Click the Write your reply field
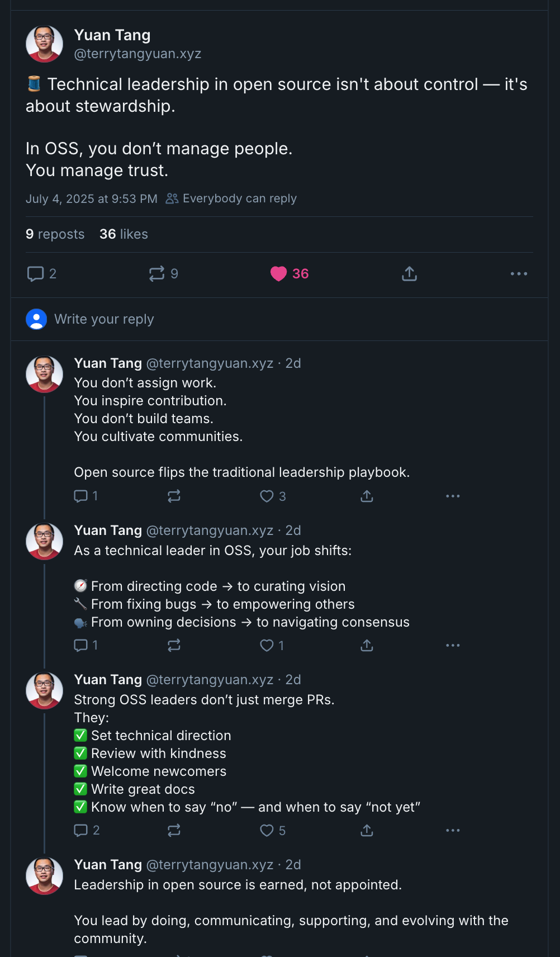 tap(279, 319)
